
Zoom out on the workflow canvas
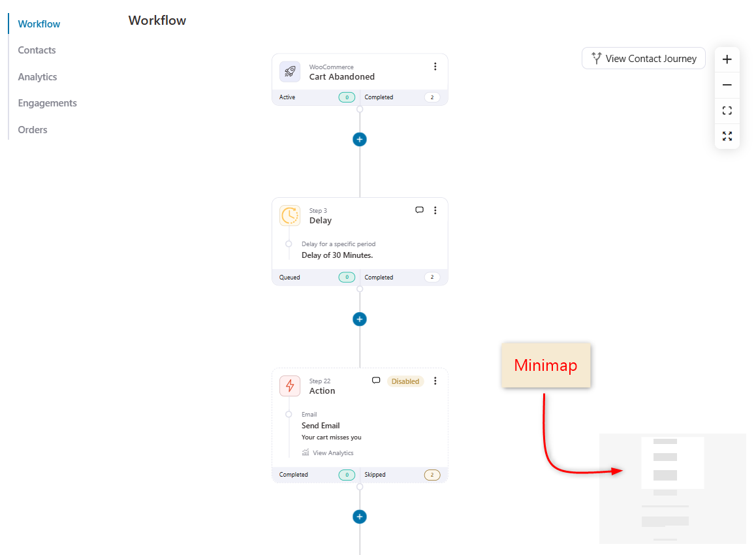[727, 85]
